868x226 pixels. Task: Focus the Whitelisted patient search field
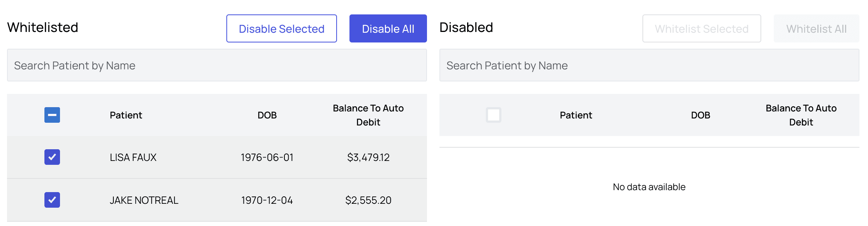point(217,65)
